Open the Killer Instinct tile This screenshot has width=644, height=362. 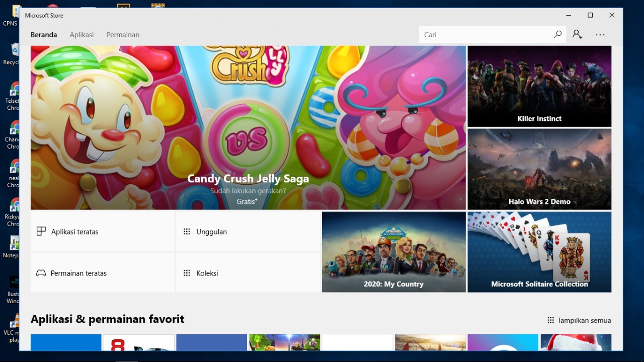pyautogui.click(x=539, y=86)
